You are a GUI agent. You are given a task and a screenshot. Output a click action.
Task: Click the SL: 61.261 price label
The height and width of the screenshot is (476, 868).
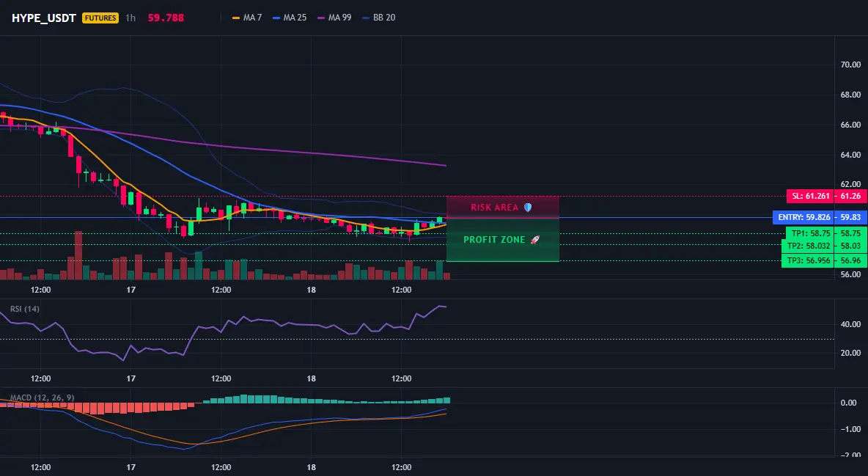[x=810, y=196]
